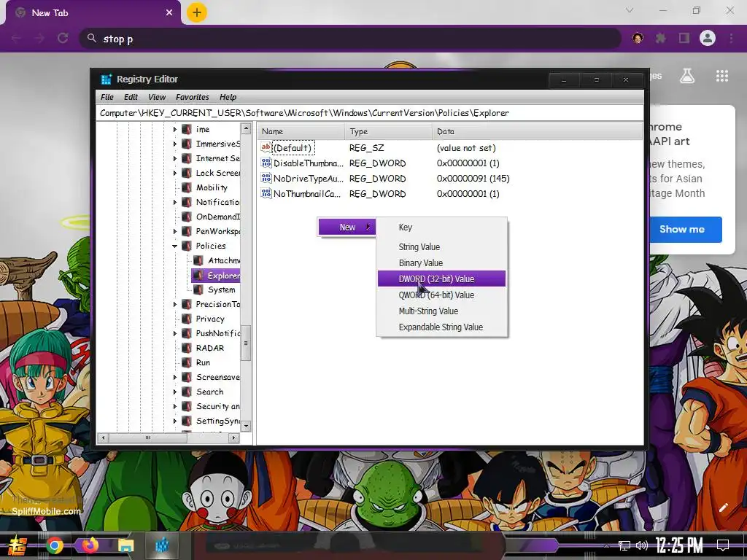Viewport: 747px width, 560px height.
Task: Open File Explorer from the taskbar
Action: [x=125, y=545]
